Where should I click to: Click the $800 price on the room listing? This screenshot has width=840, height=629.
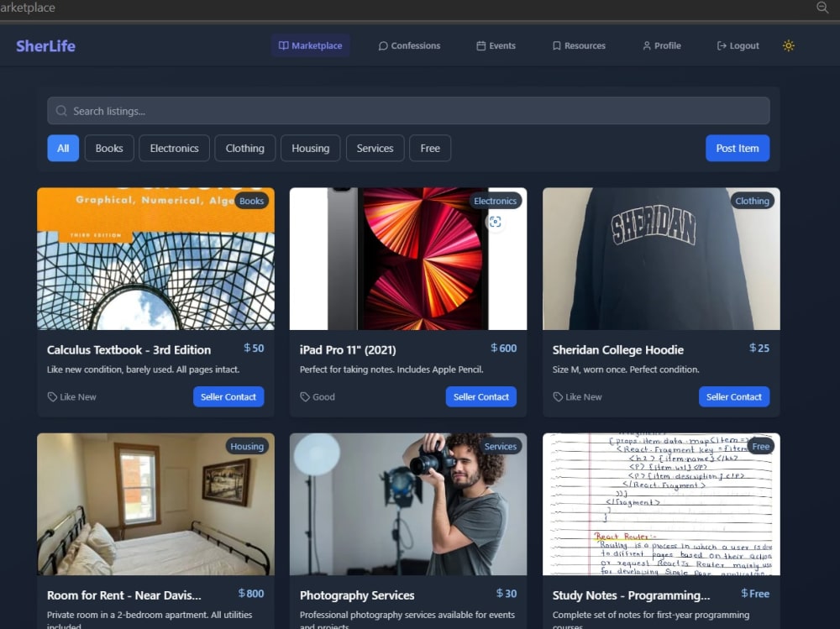pyautogui.click(x=250, y=594)
